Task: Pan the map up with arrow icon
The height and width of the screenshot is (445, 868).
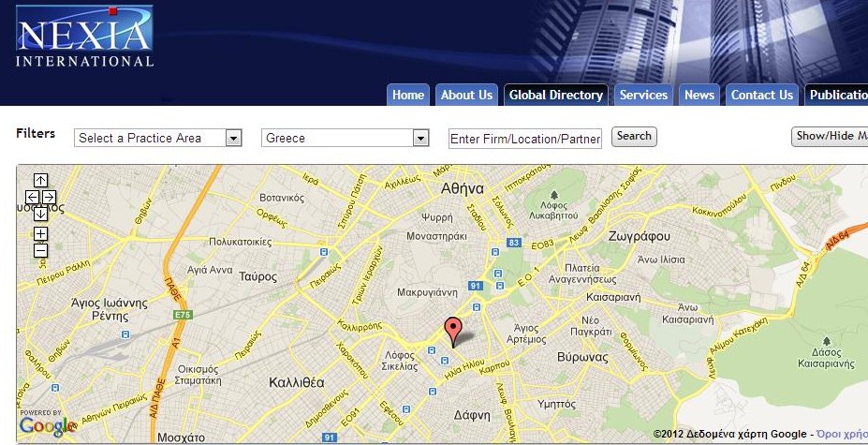Action: 40,180
